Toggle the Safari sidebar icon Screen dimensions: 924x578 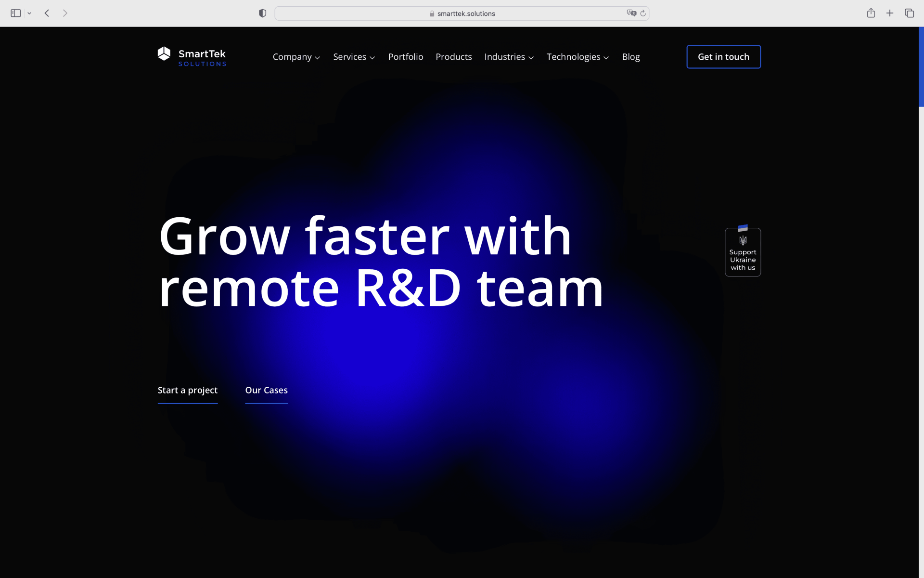pyautogui.click(x=15, y=13)
